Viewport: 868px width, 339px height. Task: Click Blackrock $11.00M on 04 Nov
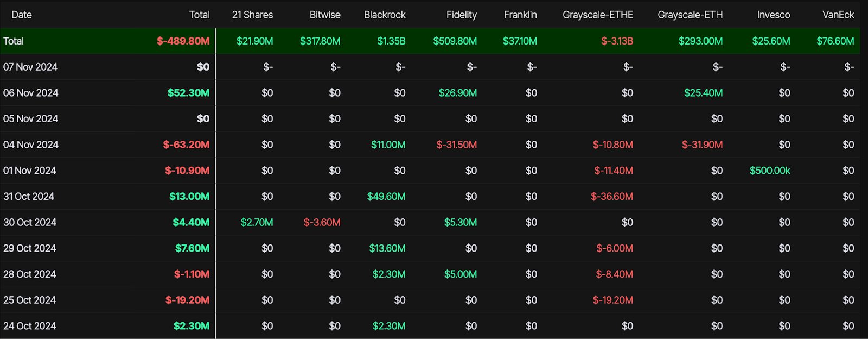pos(388,145)
